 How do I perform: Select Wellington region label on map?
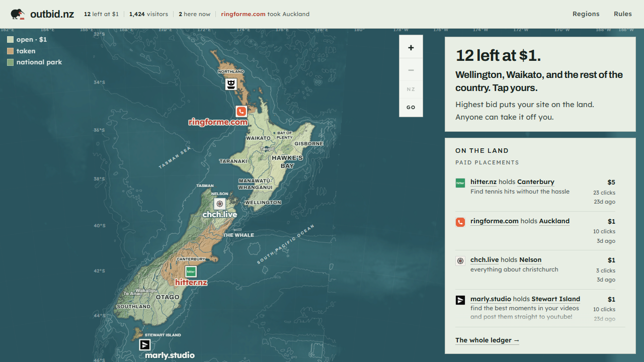263,203
